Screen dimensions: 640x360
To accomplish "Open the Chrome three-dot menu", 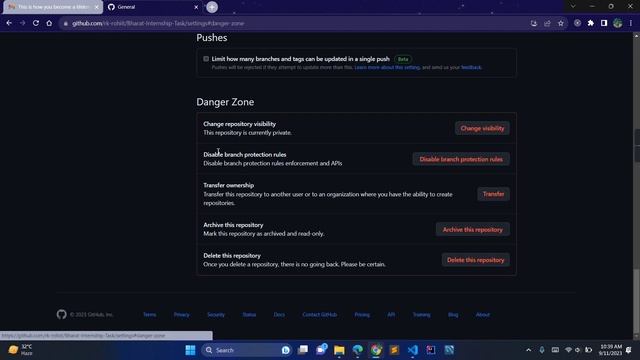I will tap(631, 23).
